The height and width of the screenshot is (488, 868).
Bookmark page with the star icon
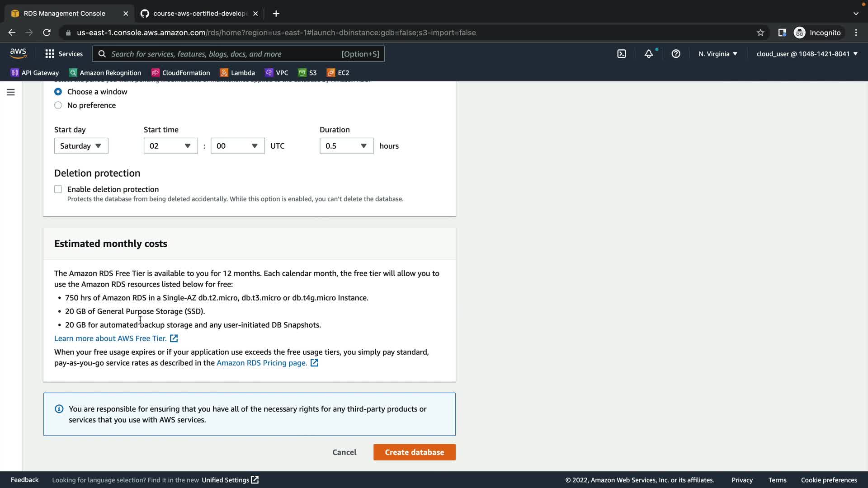(x=760, y=33)
